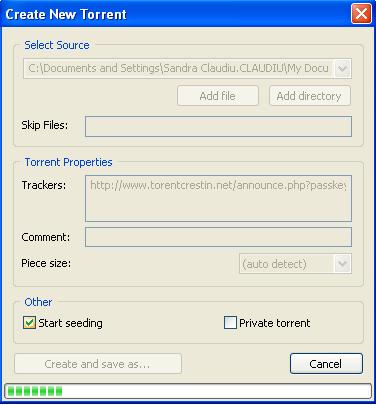Focus the Skip Files text field
376x405 pixels.
pyautogui.click(x=218, y=126)
